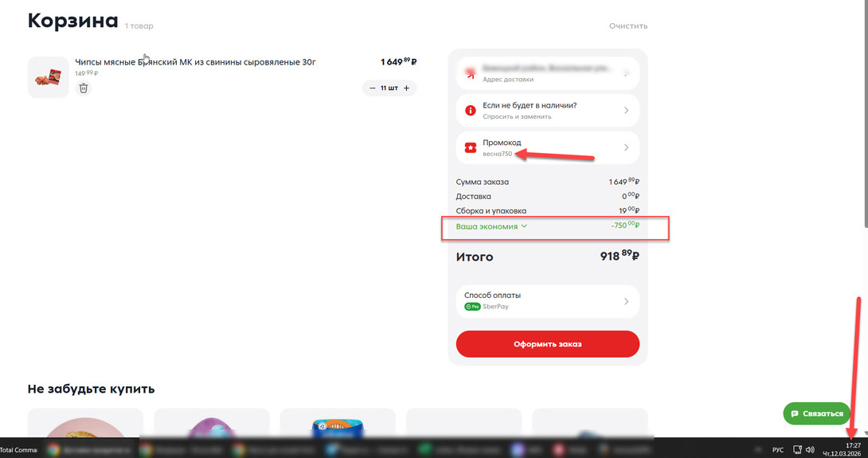The height and width of the screenshot is (458, 868).
Task: Open 'Если не будет в наличии?' options
Action: pos(547,110)
